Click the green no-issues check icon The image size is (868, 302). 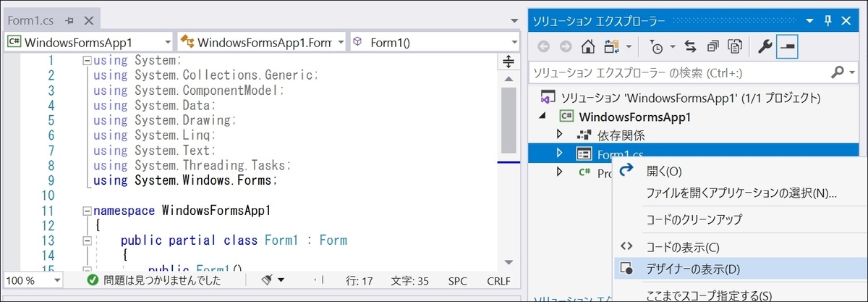92,280
